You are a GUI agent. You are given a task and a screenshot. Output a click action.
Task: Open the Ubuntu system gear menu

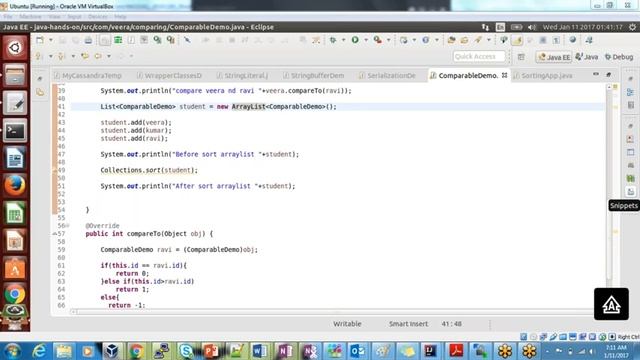coord(632,27)
